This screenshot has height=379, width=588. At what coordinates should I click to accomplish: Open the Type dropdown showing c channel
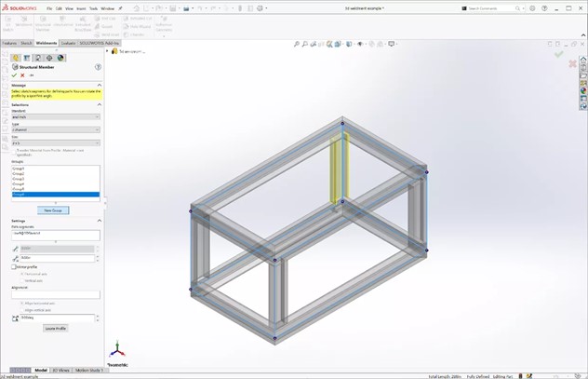(x=56, y=129)
